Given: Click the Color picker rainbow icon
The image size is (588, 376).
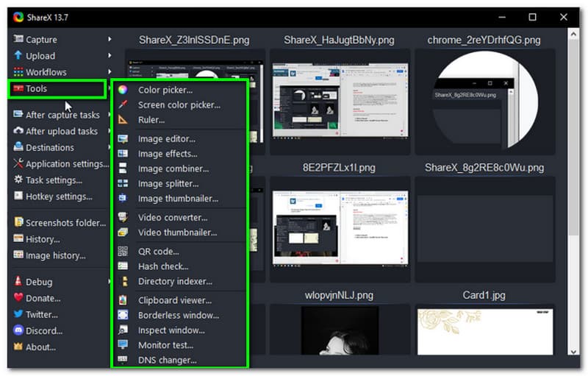Looking at the screenshot, I should (123, 90).
